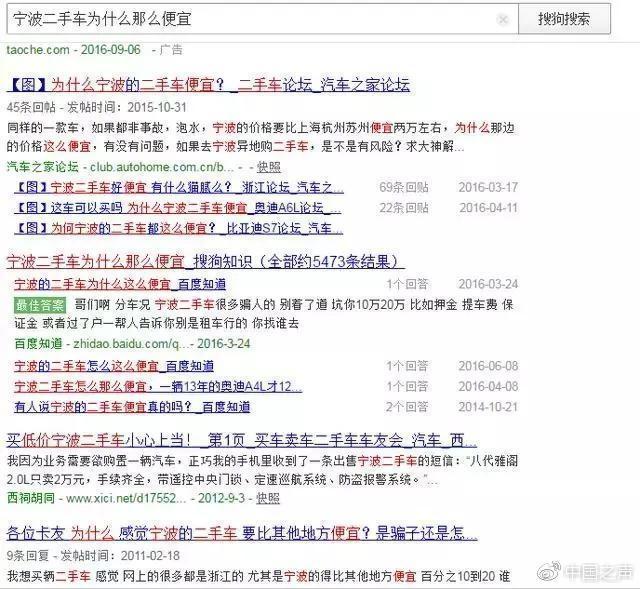This screenshot has height=589, width=640.
Task: Open result 为什么宁波的二手车便宜 汽车之家论坛
Action: pyautogui.click(x=209, y=85)
